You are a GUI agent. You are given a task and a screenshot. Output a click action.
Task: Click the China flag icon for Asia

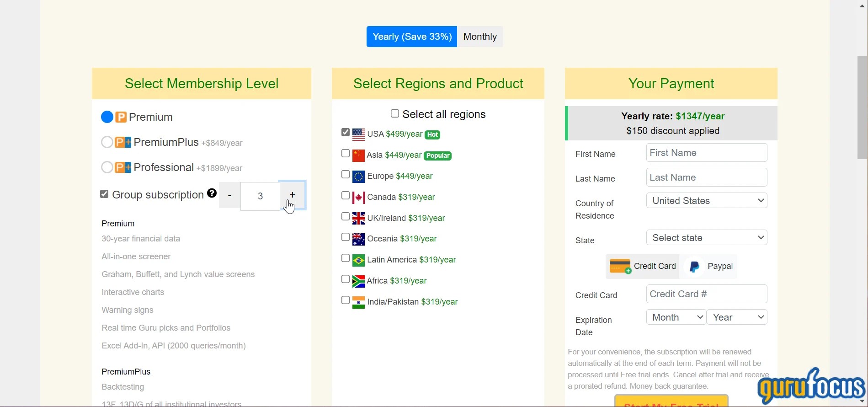358,155
